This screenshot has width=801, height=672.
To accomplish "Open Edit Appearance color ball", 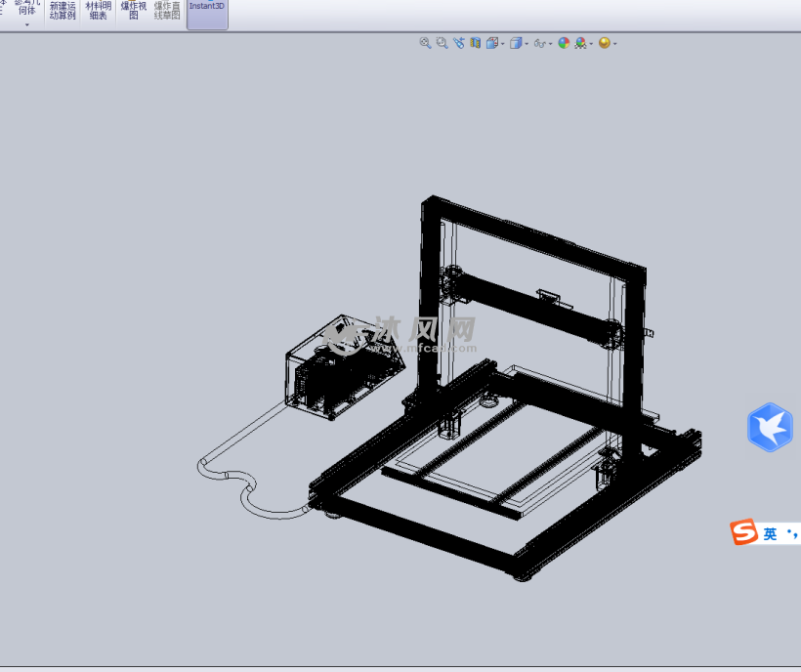I will (564, 43).
